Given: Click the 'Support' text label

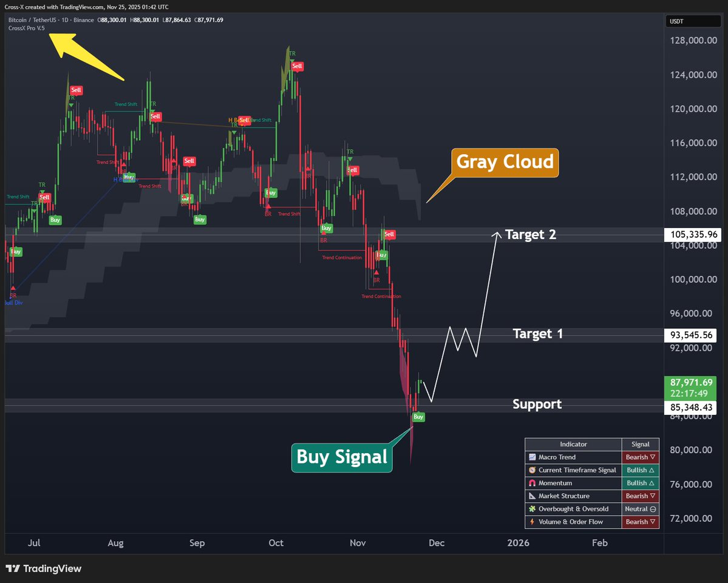Looking at the screenshot, I should coord(537,405).
